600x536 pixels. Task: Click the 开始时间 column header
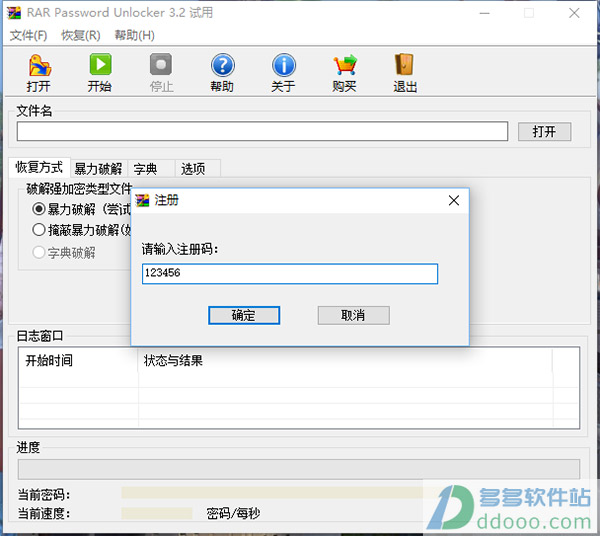78,360
